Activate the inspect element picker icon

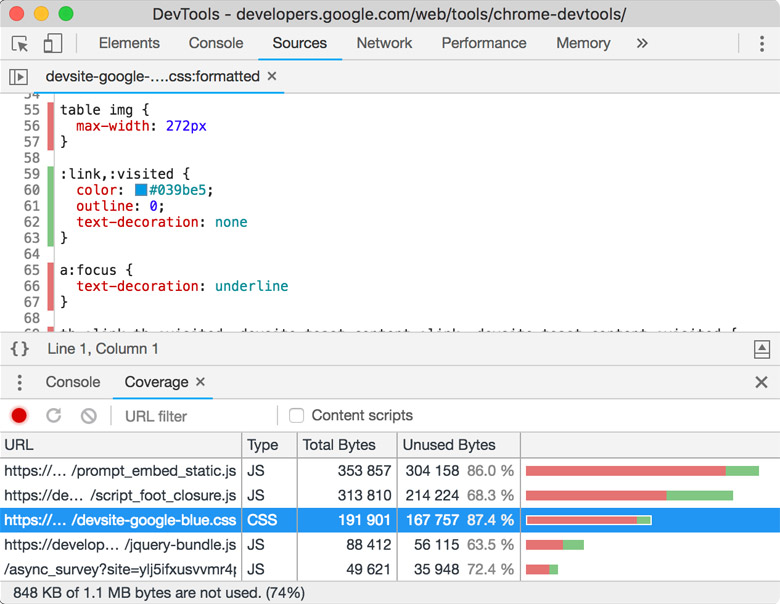pos(20,44)
